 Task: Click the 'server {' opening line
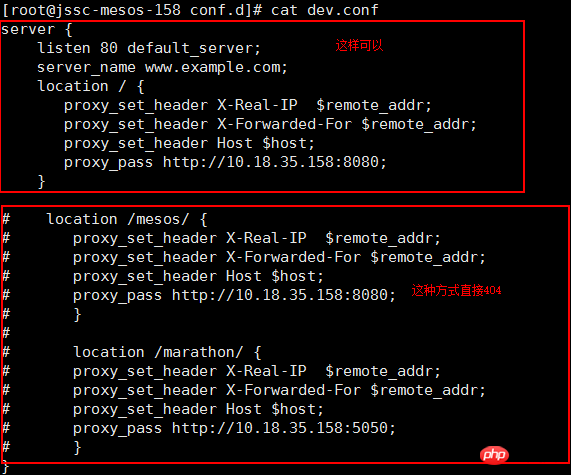[37, 29]
